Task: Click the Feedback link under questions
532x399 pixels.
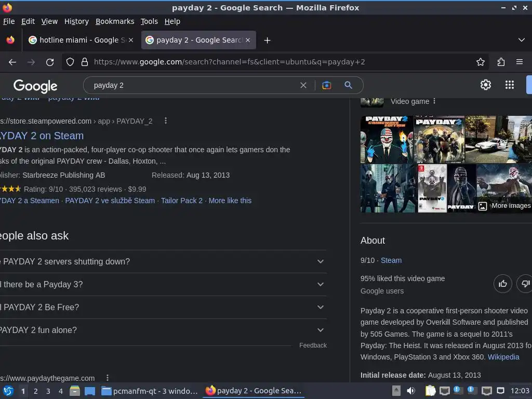Action: [x=313, y=345]
